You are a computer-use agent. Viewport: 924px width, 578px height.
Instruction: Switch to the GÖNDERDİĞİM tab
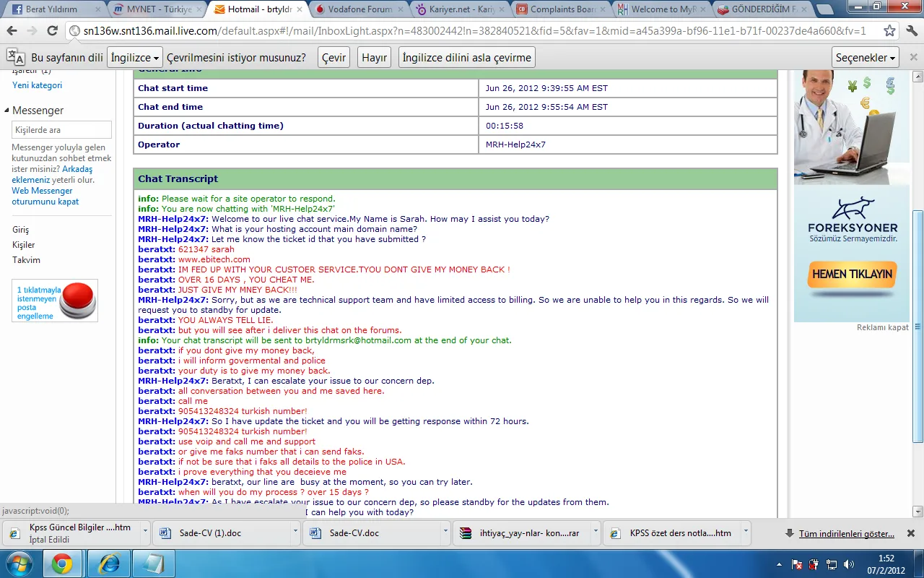[x=762, y=9]
